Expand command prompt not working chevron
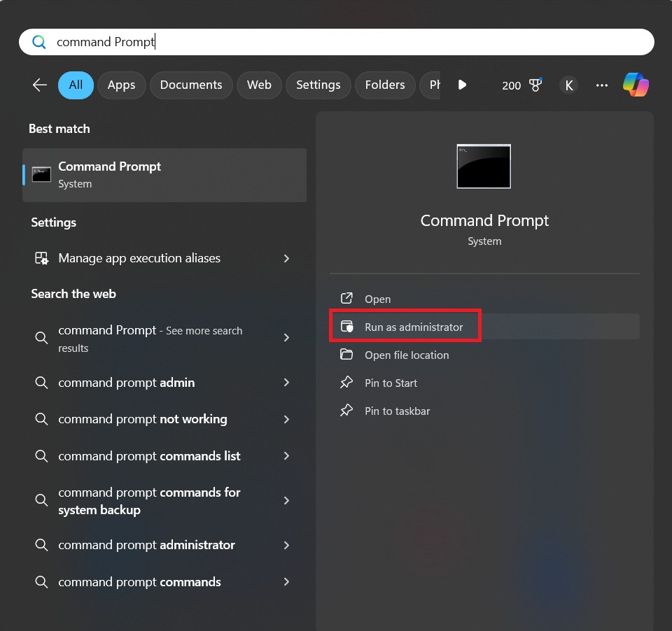 [286, 419]
